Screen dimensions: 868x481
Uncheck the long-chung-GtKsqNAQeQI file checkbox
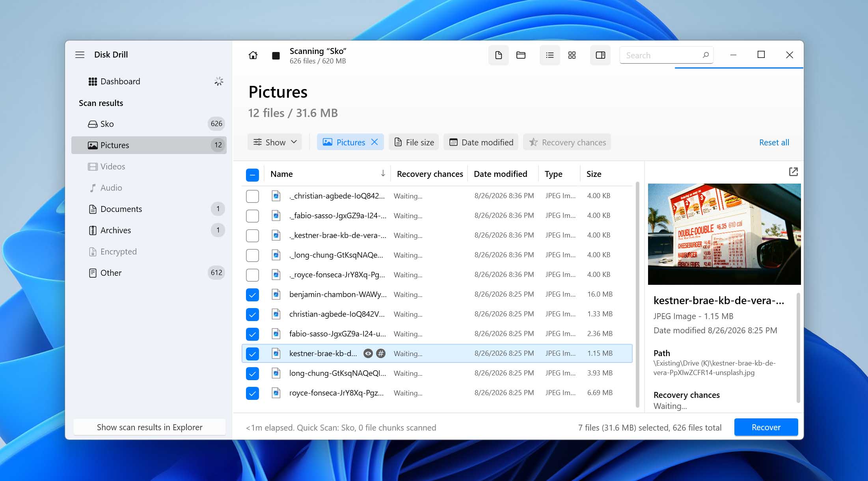pos(252,373)
